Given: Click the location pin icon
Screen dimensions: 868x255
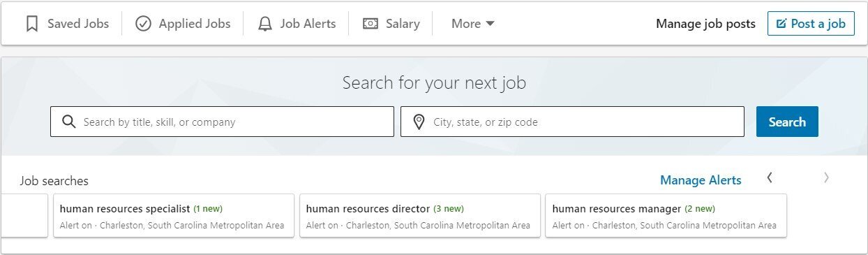Looking at the screenshot, I should (419, 122).
